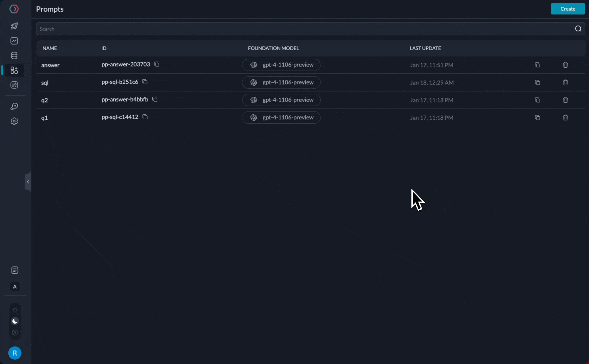Select the ID text pp-answer-b4bbfb

(x=125, y=99)
